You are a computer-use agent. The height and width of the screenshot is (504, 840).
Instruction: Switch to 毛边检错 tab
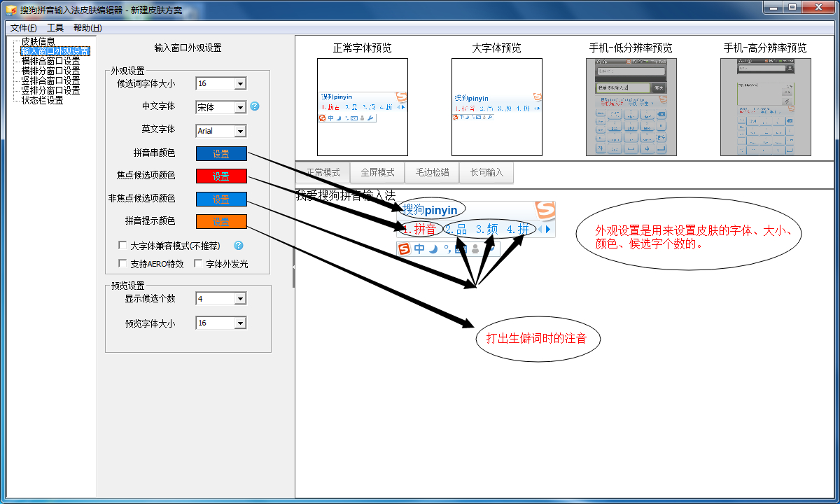432,172
